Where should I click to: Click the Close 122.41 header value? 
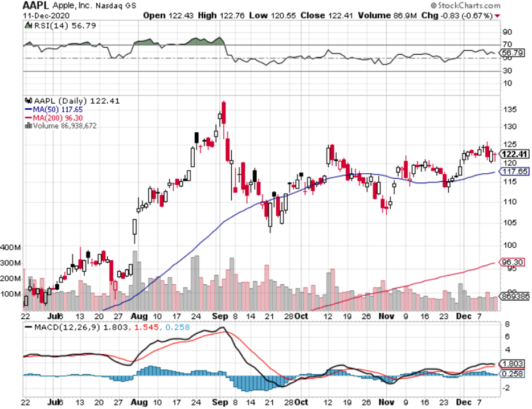click(x=327, y=15)
